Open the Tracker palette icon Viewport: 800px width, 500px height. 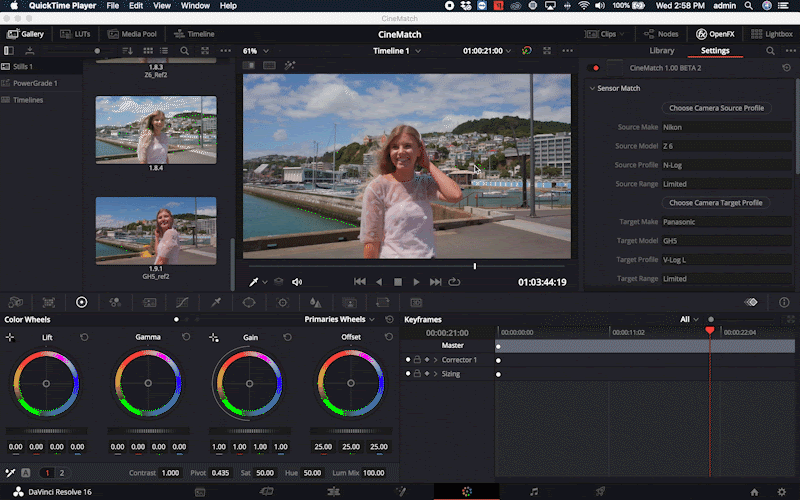tap(283, 301)
